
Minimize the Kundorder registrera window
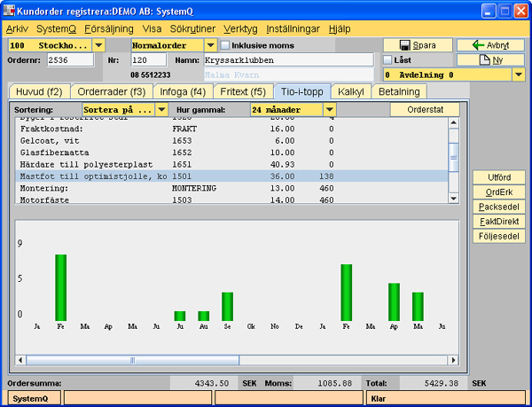489,12
